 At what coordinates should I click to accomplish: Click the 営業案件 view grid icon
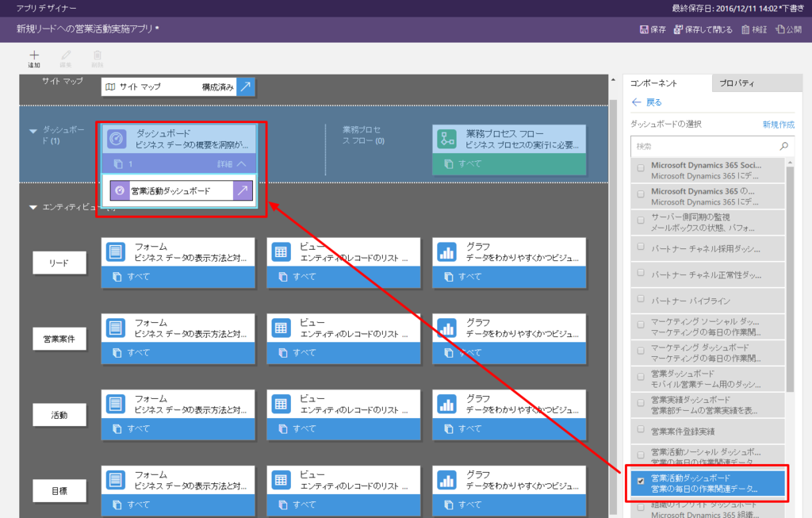point(282,328)
